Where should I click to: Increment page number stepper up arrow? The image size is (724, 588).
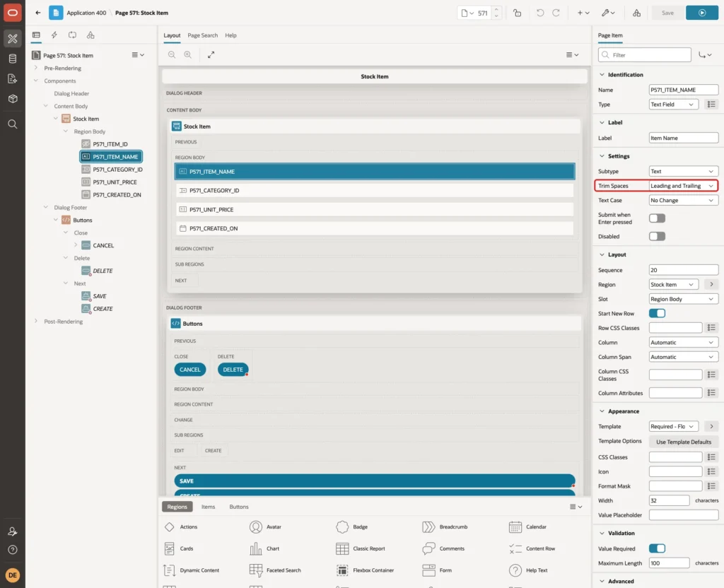[496, 10]
